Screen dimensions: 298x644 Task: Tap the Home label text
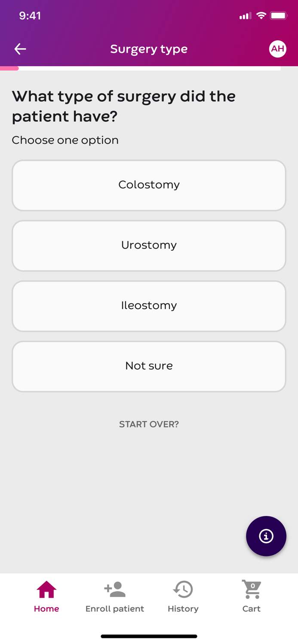[x=46, y=609]
